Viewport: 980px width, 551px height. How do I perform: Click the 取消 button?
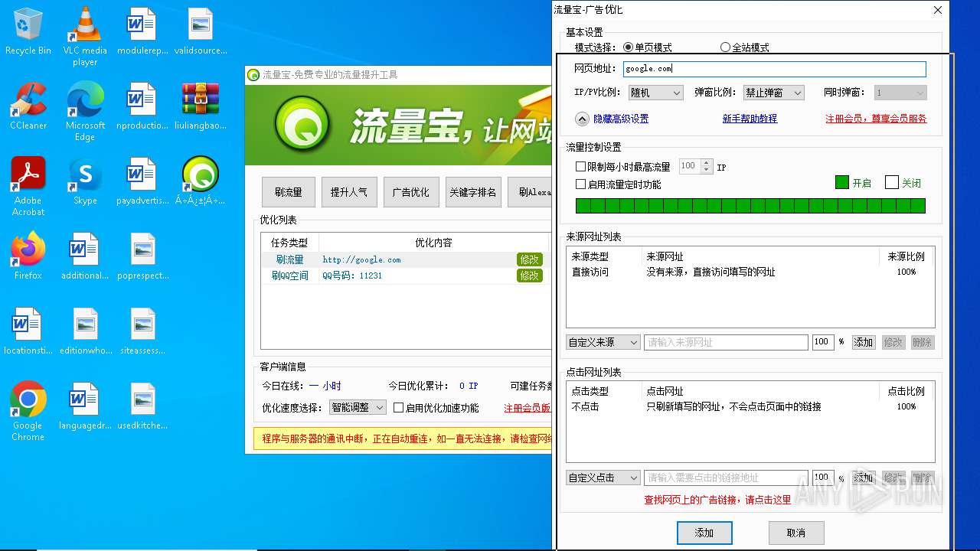tap(796, 533)
